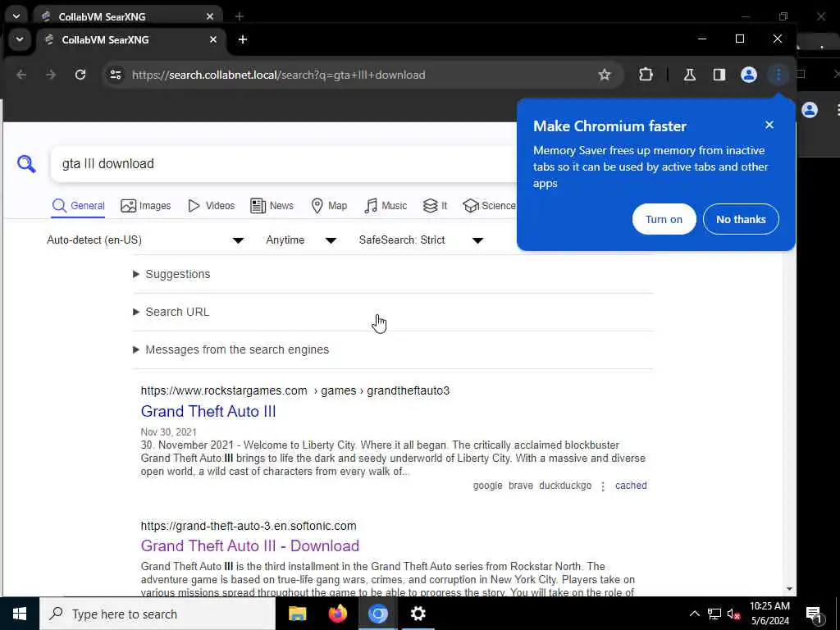Switch to the Map category tab

click(329, 206)
